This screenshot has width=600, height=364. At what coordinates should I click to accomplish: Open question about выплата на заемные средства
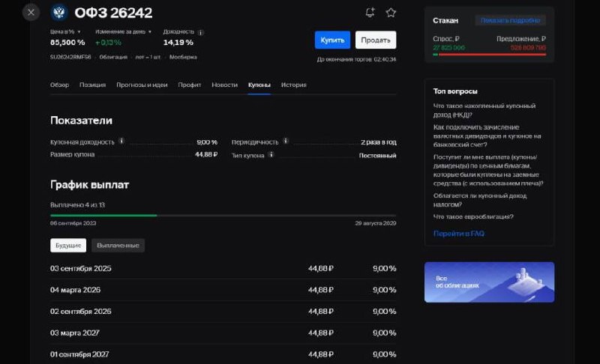coord(488,170)
